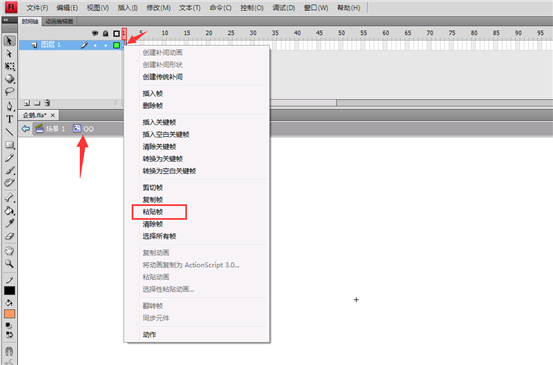Click the delete layer trash icon
This screenshot has width=553, height=365.
[47, 103]
